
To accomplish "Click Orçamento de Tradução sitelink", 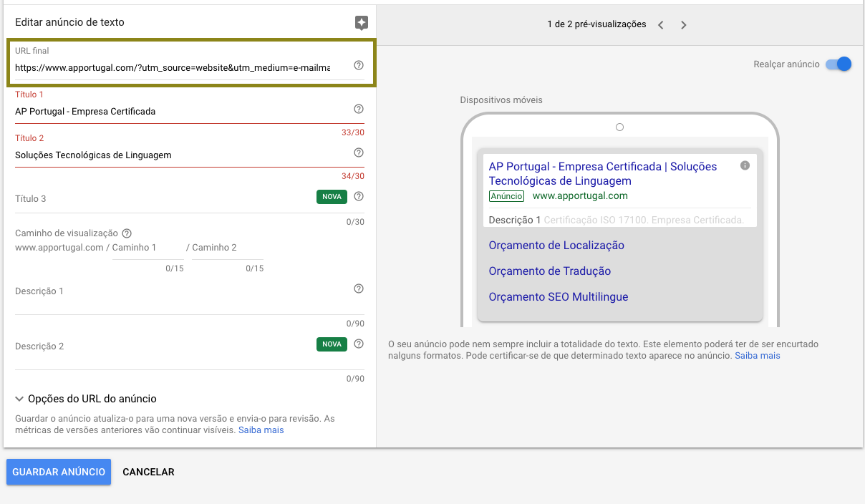I will click(x=550, y=271).
